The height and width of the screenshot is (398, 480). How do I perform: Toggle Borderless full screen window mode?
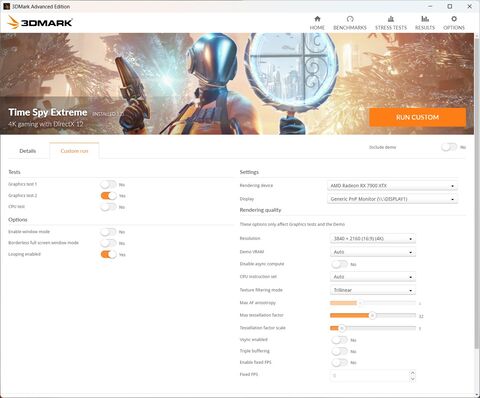click(x=108, y=243)
